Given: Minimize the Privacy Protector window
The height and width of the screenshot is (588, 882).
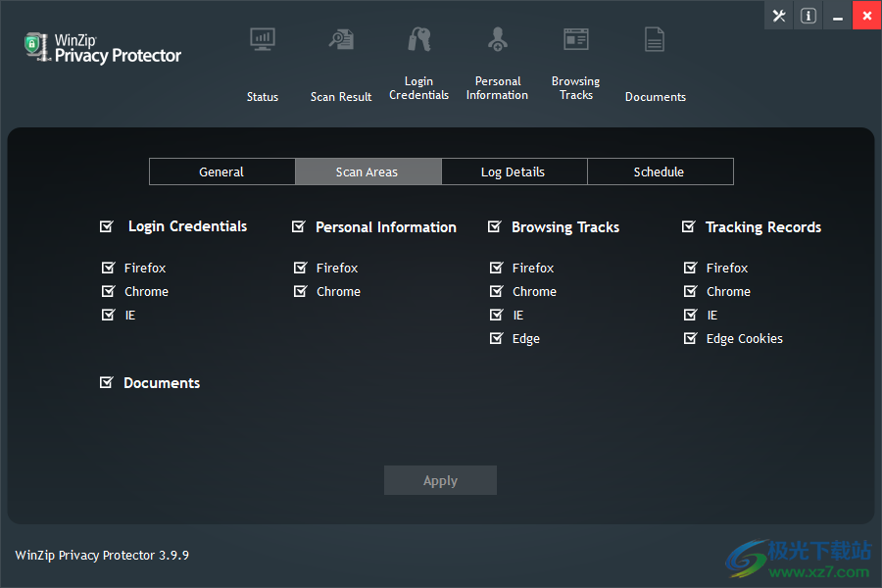Looking at the screenshot, I should [x=838, y=16].
